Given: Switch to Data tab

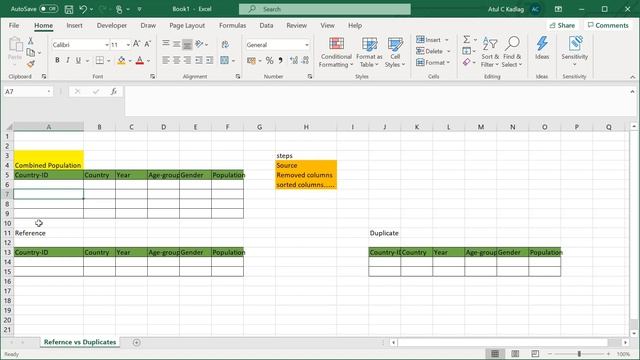Looking at the screenshot, I should (266, 25).
